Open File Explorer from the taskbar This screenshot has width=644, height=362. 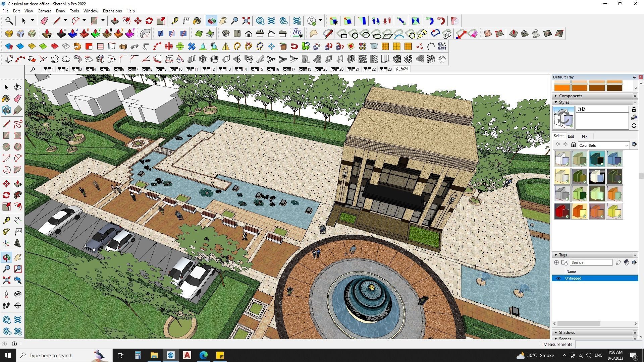(154, 355)
